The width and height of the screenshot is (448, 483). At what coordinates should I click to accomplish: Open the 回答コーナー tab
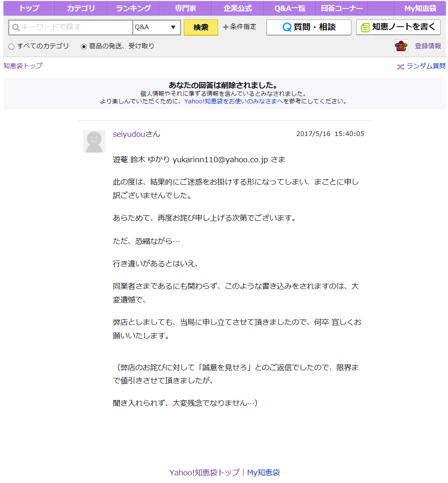(x=342, y=8)
